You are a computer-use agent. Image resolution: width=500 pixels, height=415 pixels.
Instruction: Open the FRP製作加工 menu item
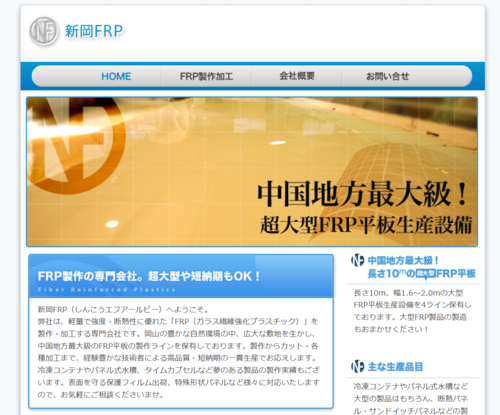[206, 76]
